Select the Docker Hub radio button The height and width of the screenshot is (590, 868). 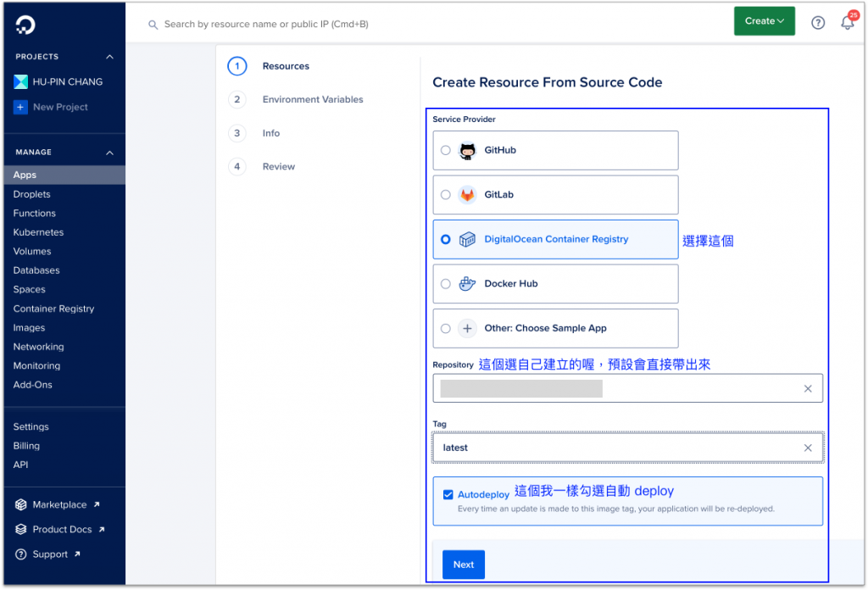coord(446,284)
